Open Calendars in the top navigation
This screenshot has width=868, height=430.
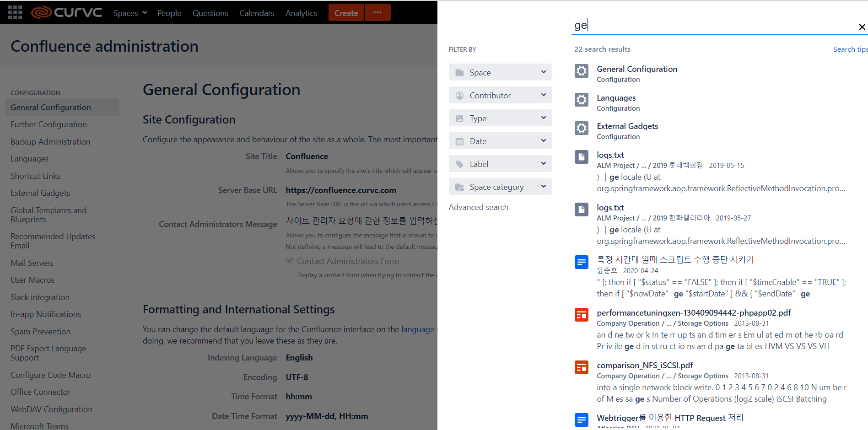click(257, 13)
